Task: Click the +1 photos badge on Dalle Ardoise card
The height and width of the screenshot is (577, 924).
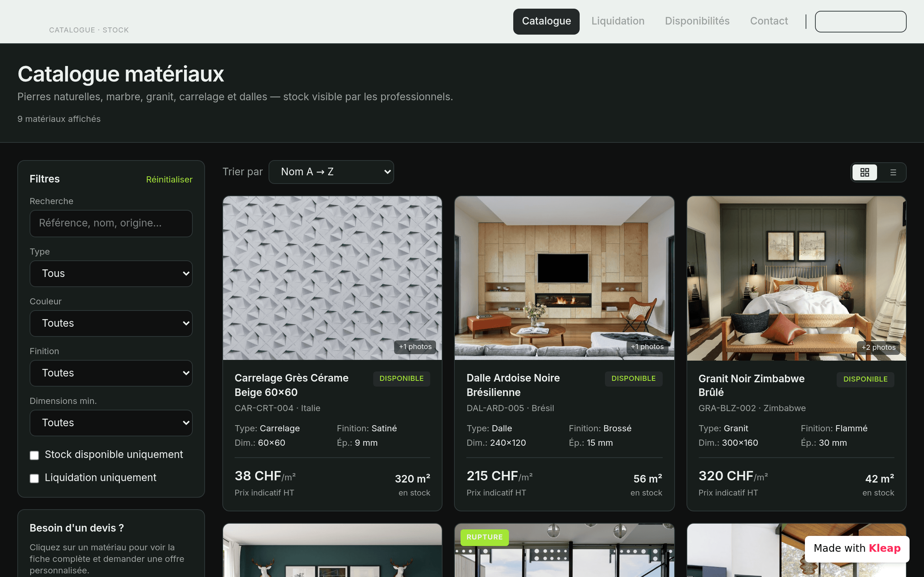Action: (x=647, y=347)
